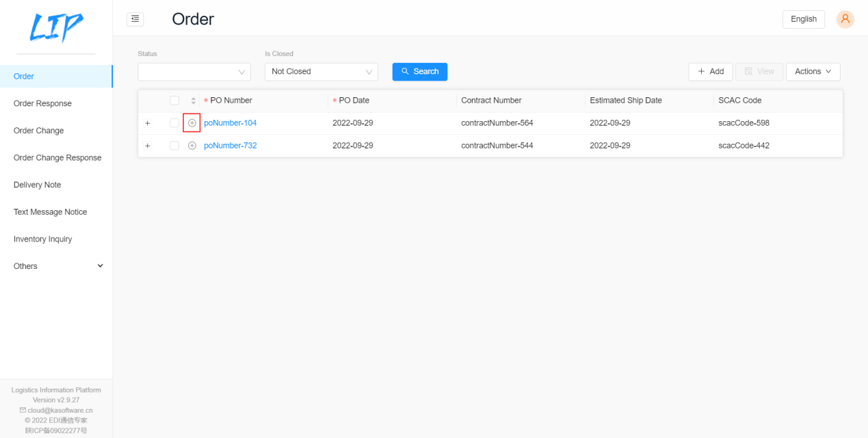Click the magnifier Search button
Screen dimensions: 868x438
[x=420, y=71]
